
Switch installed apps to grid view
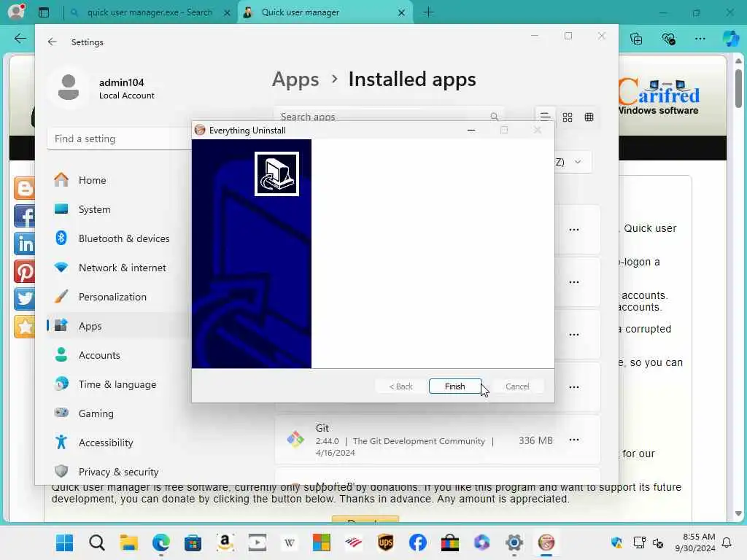pyautogui.click(x=568, y=117)
